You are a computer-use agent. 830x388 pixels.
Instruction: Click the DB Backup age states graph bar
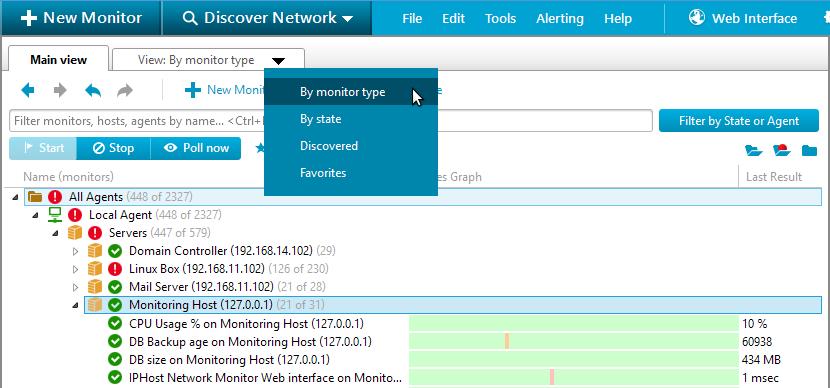(574, 341)
